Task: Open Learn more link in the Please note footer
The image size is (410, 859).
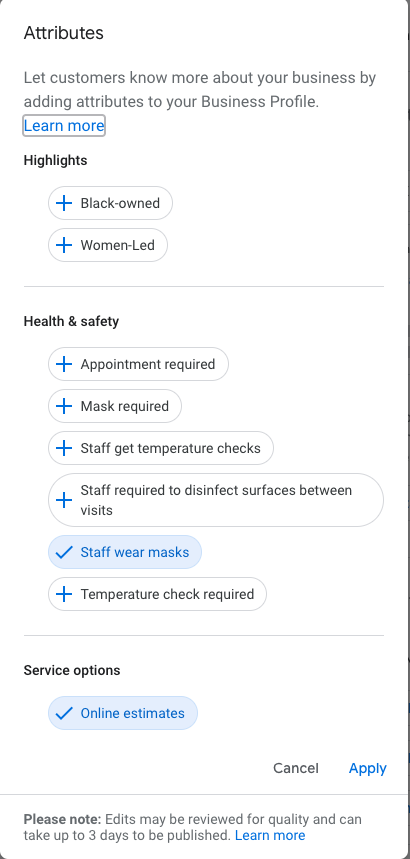Action: tap(270, 835)
